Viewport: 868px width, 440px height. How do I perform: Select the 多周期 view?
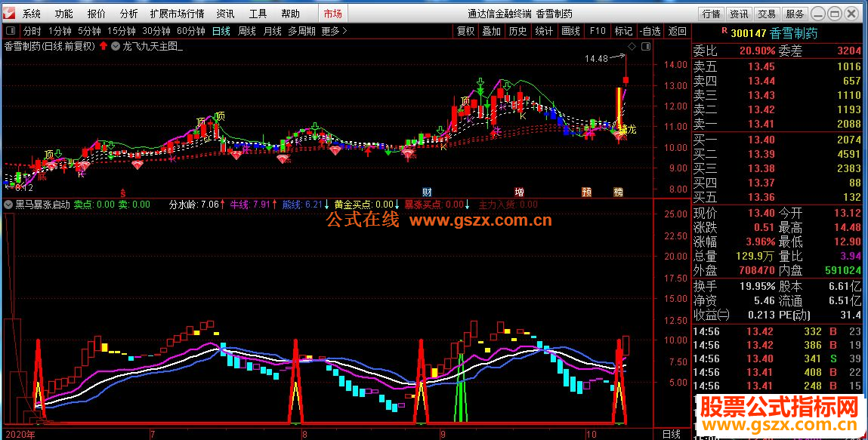[x=301, y=31]
